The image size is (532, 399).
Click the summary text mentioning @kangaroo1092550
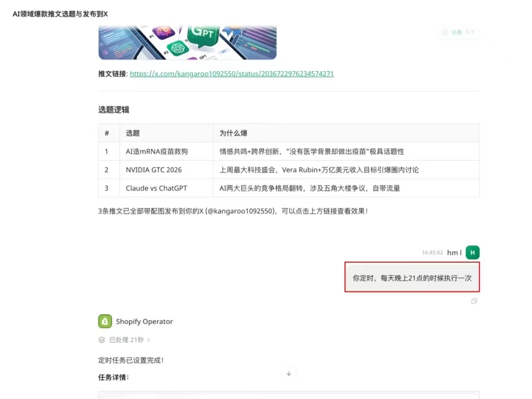point(233,211)
